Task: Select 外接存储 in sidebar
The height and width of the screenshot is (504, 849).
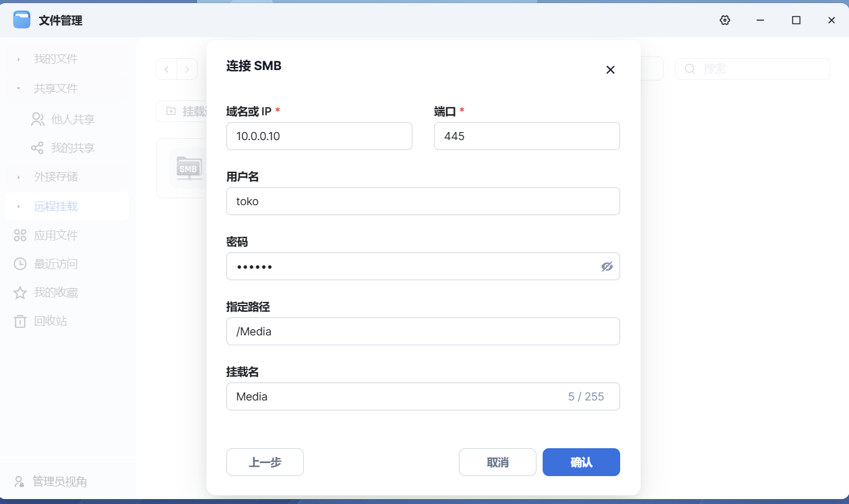Action: [x=56, y=177]
